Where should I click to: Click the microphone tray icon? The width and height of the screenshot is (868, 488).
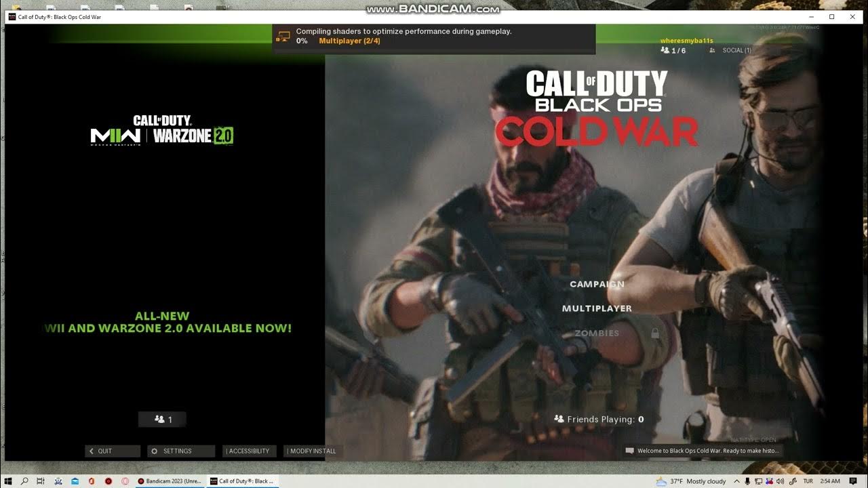point(747,481)
